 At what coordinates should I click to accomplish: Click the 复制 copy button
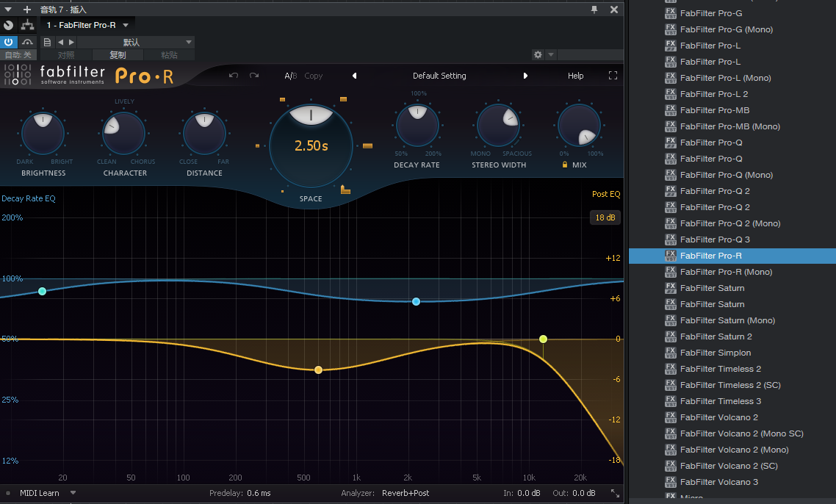pyautogui.click(x=118, y=55)
